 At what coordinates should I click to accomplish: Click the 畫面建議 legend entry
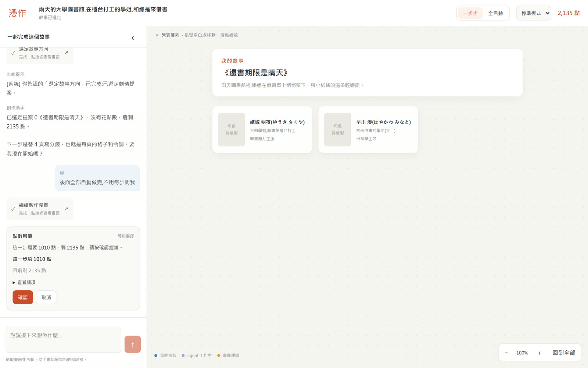click(x=228, y=355)
